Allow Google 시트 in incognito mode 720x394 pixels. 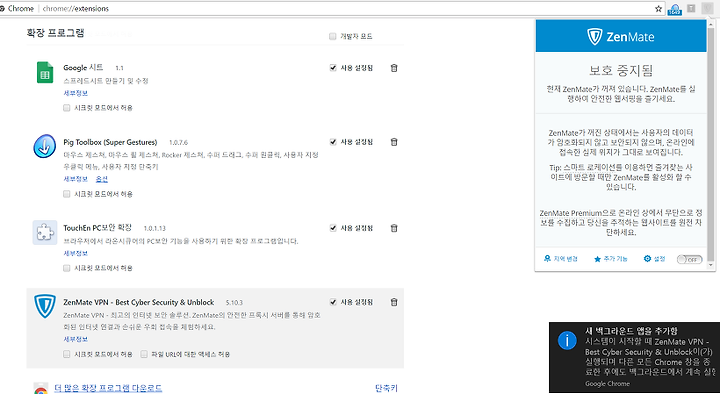tap(67, 108)
